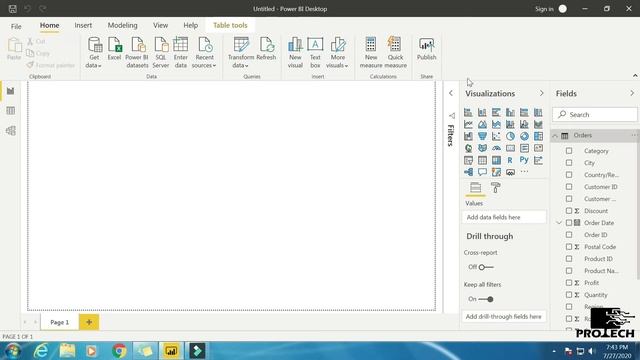640x360 pixels.
Task: Select the Ribbon chart visual
Action: (x=538, y=124)
